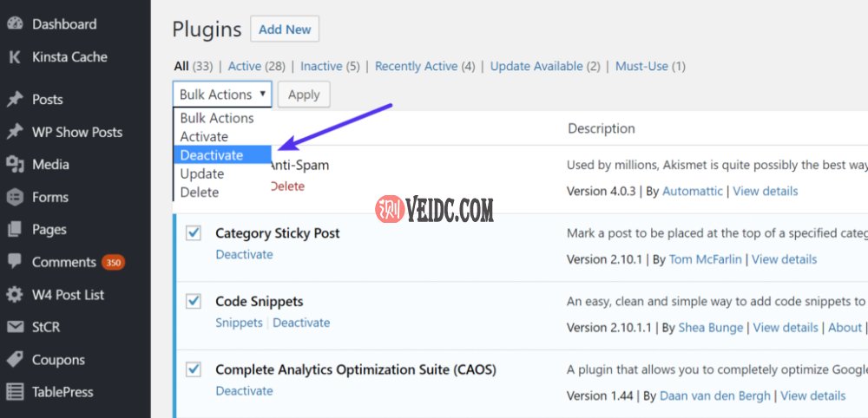The image size is (868, 418).
Task: Uncheck the Category Sticky Post checkbox
Action: (x=194, y=233)
